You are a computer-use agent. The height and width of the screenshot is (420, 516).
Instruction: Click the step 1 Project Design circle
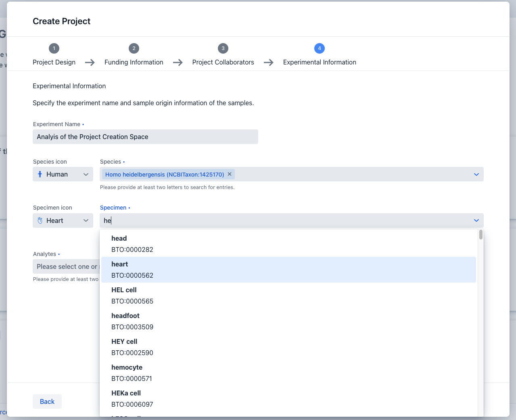(x=54, y=48)
